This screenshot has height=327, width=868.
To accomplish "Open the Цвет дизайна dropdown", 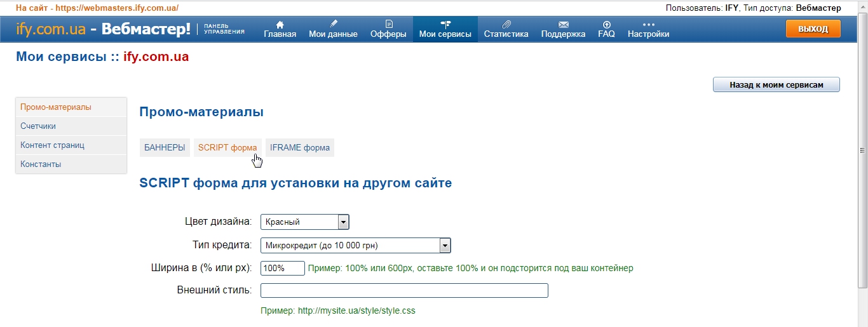I will click(x=343, y=222).
